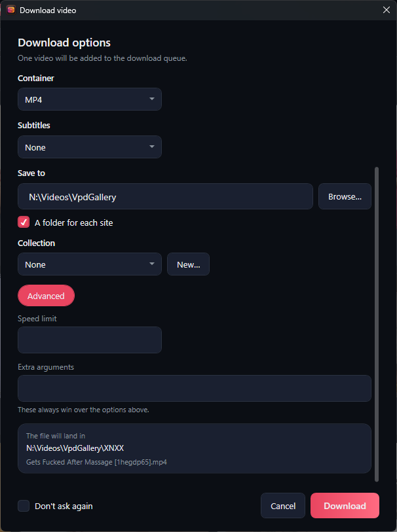The image size is (397, 532).
Task: Click the 'A folder for each site' label
Action: click(x=73, y=223)
